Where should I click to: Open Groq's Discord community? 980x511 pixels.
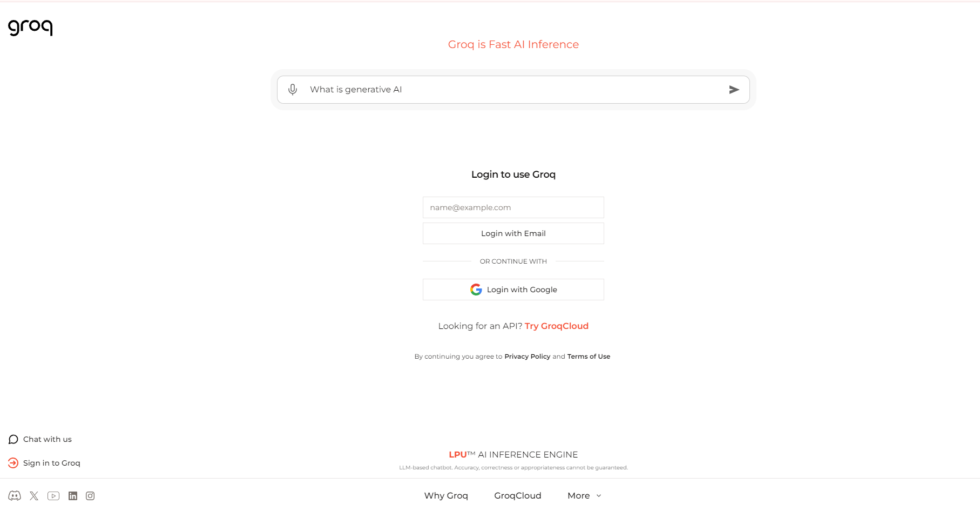15,495
